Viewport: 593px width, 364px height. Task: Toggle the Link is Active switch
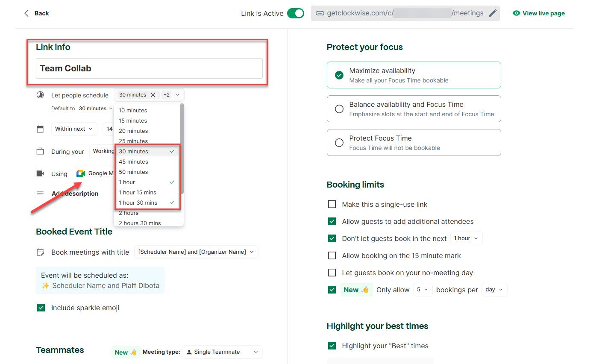(296, 13)
